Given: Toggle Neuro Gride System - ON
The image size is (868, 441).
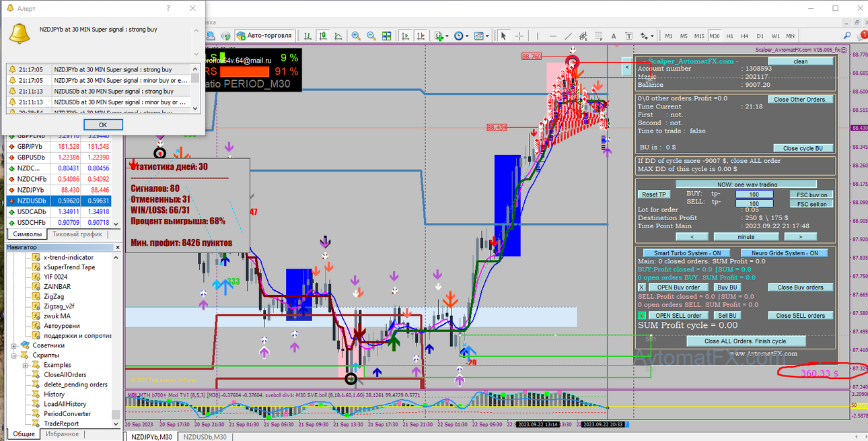Looking at the screenshot, I should [x=784, y=253].
